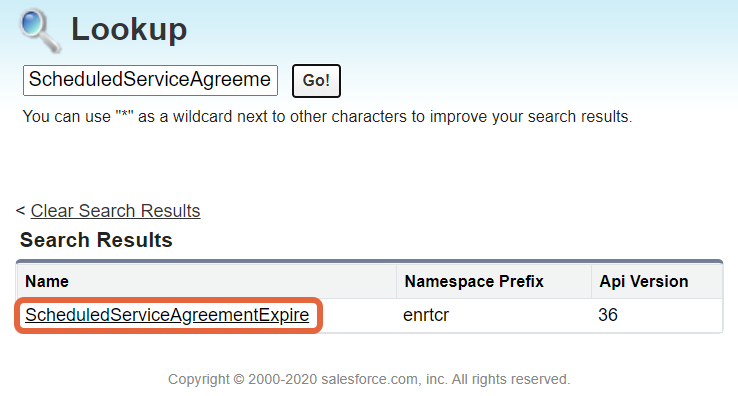Click the Go! button

click(316, 81)
